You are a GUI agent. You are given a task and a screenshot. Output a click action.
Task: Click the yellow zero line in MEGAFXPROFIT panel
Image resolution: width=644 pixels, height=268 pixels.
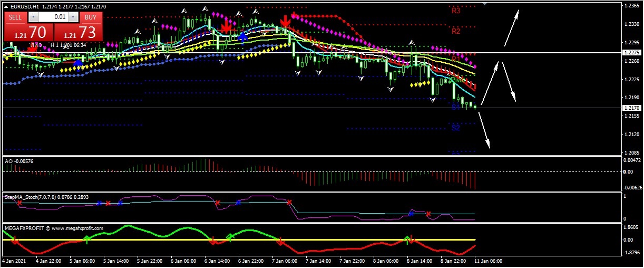coord(316,240)
